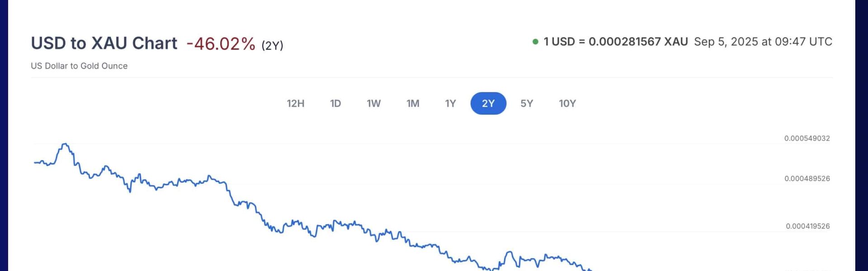Choose the 1W time range
The width and height of the screenshot is (868, 271).
373,103
